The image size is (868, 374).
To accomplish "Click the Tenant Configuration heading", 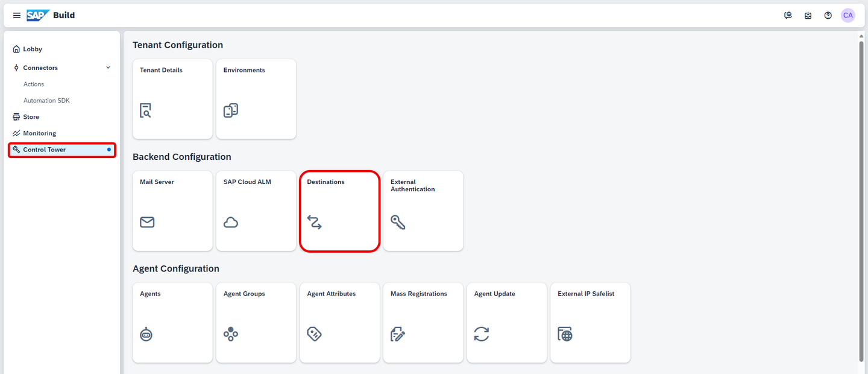I will click(178, 45).
